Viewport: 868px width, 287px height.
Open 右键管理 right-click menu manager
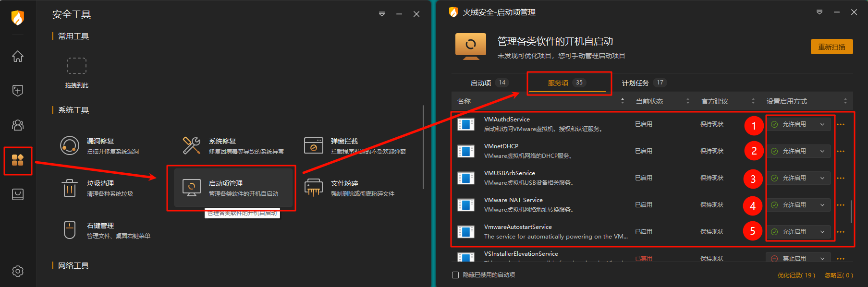[107, 230]
